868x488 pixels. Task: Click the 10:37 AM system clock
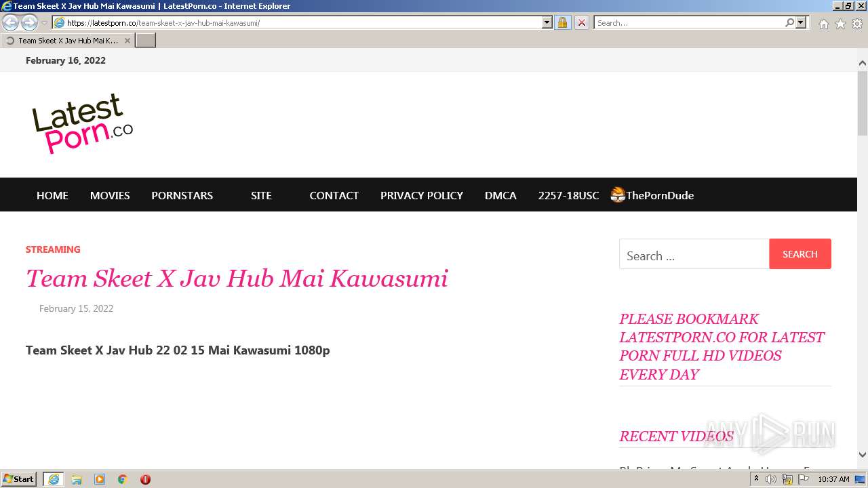[833, 479]
